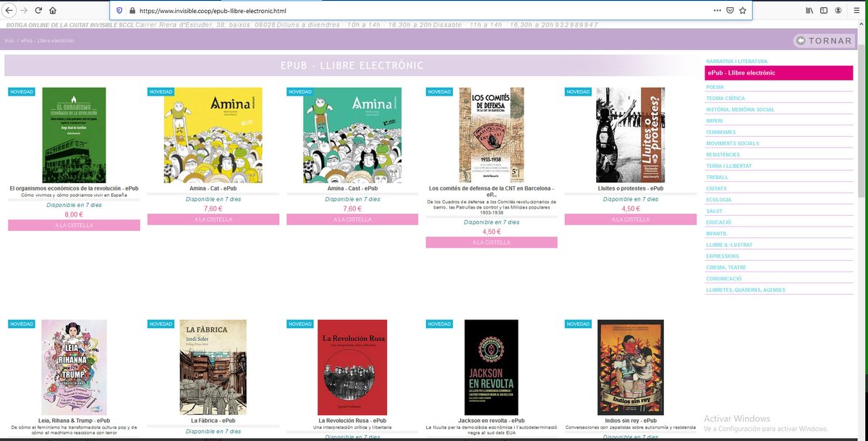Viewport: 868px width, 441px height.
Task: Open the Expressions category
Action: [722, 256]
